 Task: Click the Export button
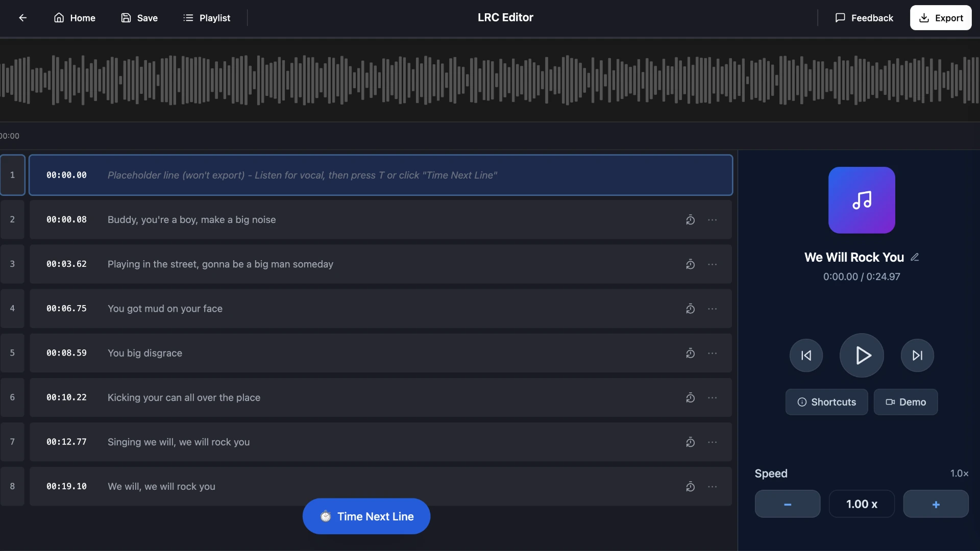[x=941, y=17]
